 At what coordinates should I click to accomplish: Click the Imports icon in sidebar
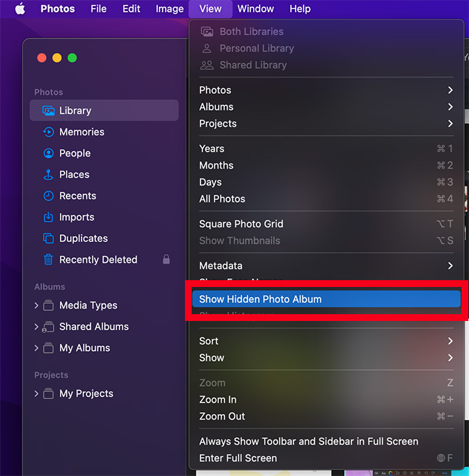pos(48,217)
